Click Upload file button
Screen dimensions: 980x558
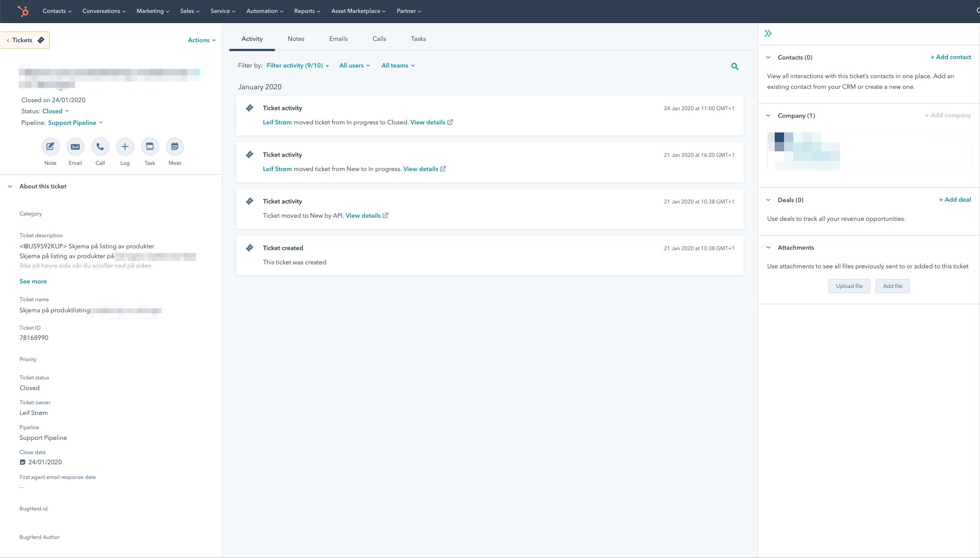(849, 286)
